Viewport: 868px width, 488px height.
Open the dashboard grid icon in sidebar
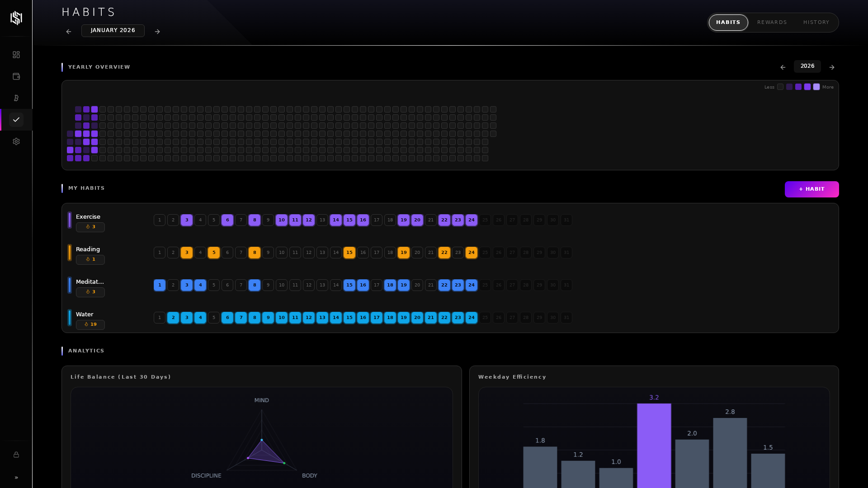(x=16, y=54)
